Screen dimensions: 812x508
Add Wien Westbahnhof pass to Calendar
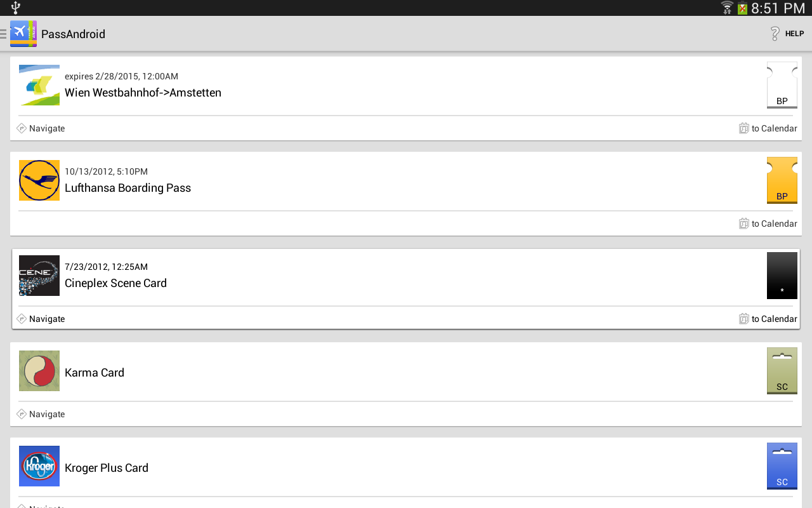pos(768,128)
